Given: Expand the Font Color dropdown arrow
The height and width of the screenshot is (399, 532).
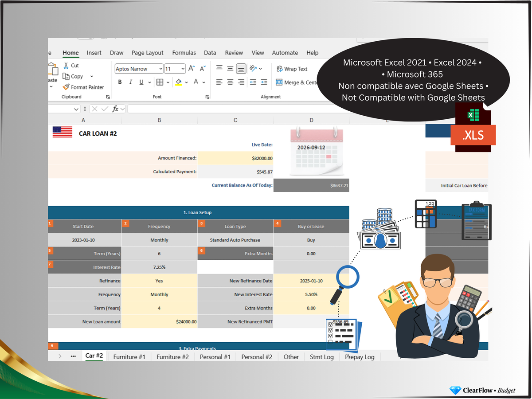Looking at the screenshot, I should coord(204,82).
